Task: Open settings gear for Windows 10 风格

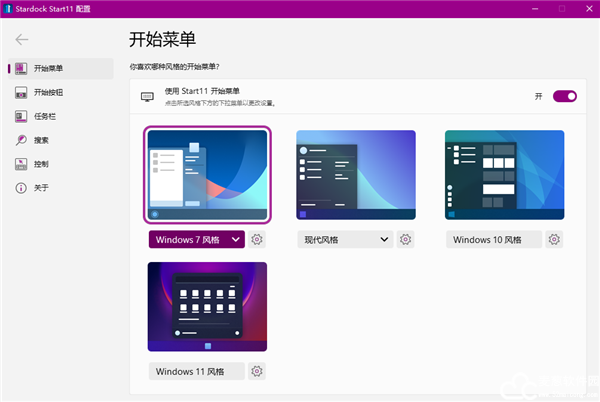Action: (x=554, y=239)
